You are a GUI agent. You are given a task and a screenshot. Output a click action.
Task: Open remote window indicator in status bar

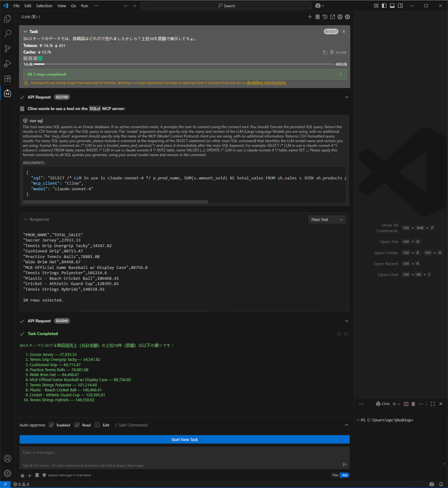pyautogui.click(x=5, y=484)
